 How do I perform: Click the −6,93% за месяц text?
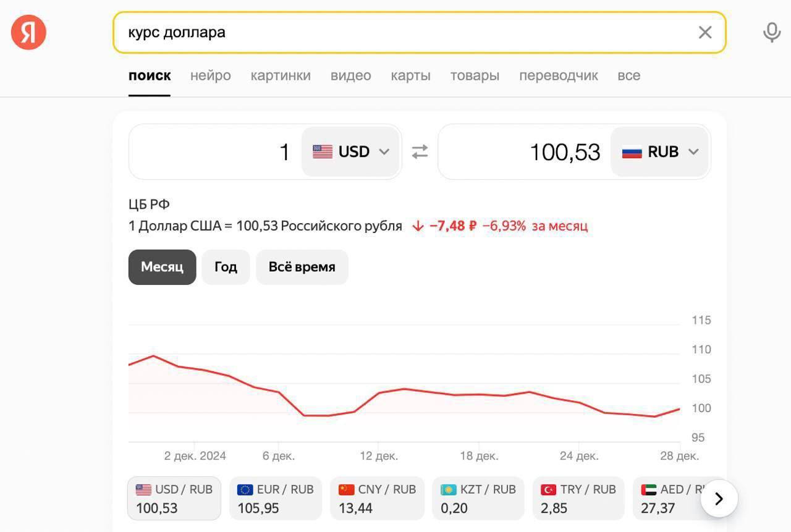[x=535, y=226]
